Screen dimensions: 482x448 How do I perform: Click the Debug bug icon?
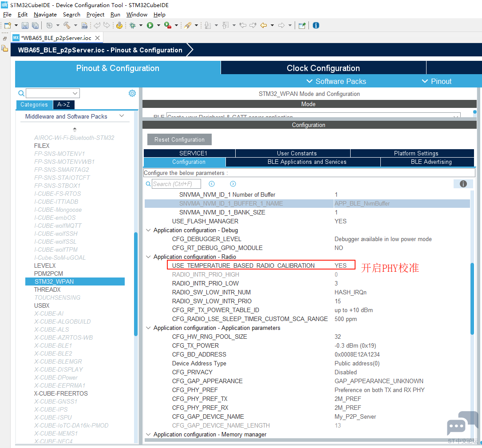[133, 25]
